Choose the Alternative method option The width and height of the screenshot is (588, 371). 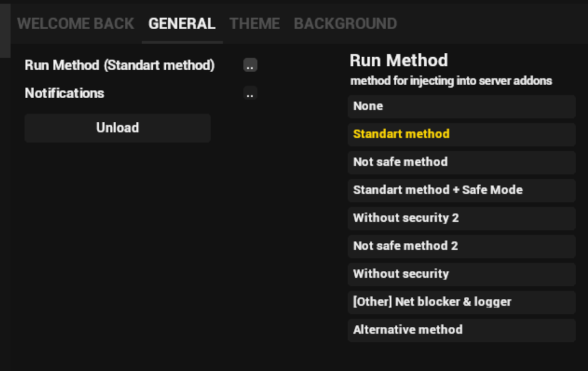pos(461,330)
